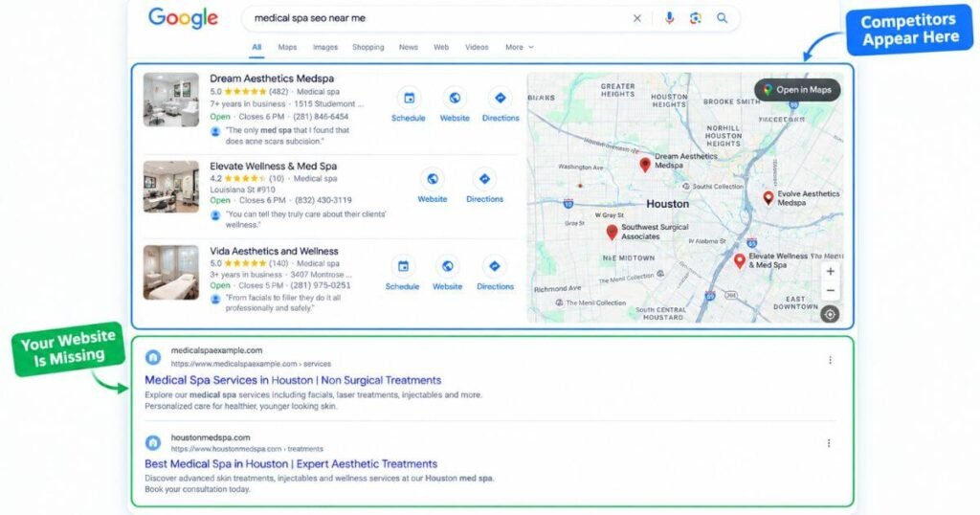Click favicon of houstonmedspa.com result
980x515 pixels.
(x=153, y=443)
